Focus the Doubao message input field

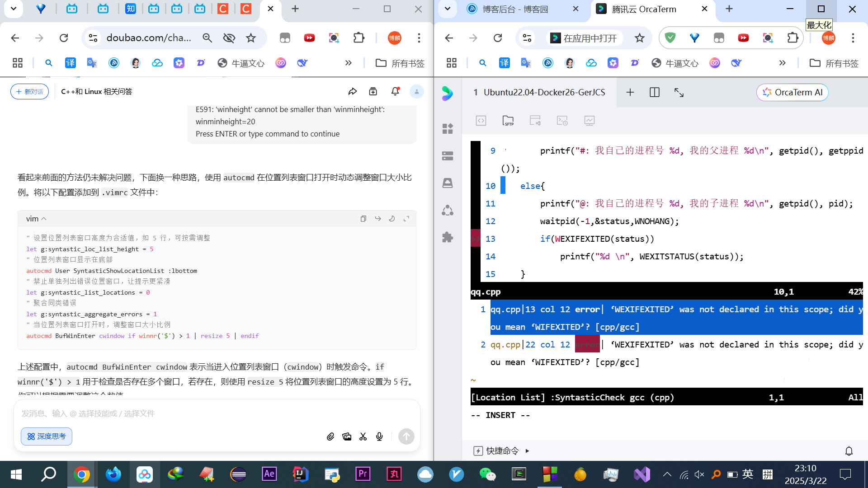[x=217, y=413]
